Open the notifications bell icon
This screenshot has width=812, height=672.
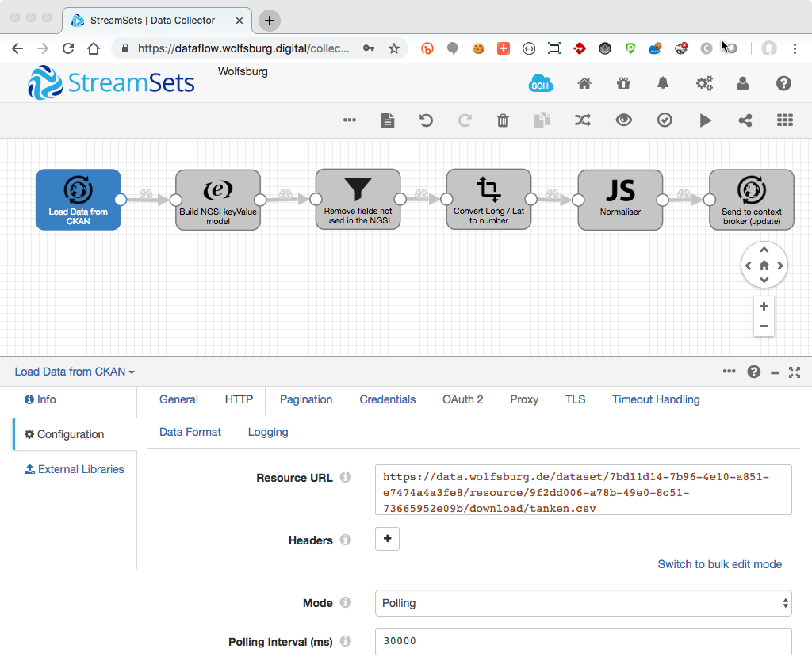(x=663, y=83)
